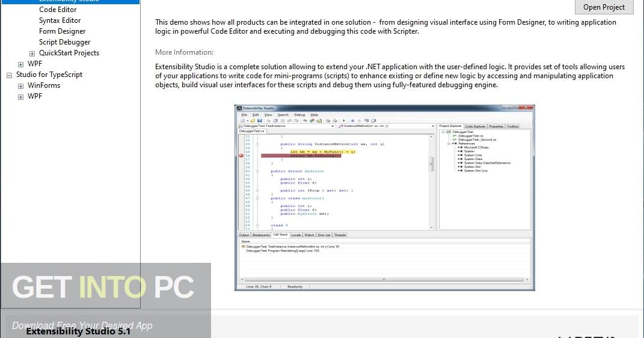The width and height of the screenshot is (644, 338).
Task: Select Syntax Editor in the tree
Action: [60, 20]
